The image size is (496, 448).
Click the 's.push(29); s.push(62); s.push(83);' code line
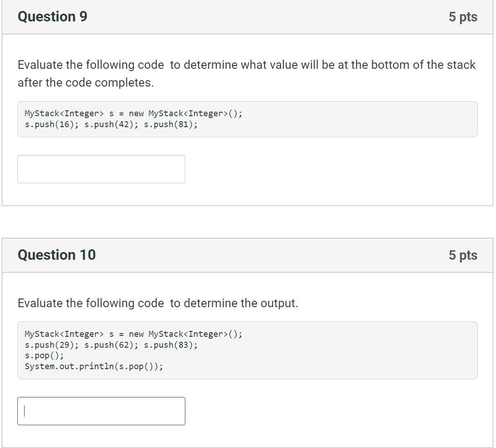point(111,345)
